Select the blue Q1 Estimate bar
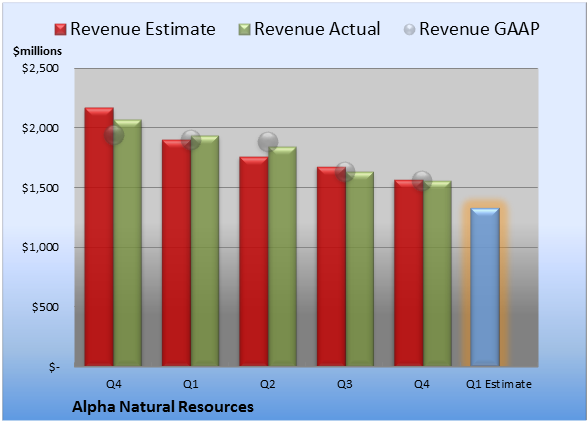 (485, 287)
